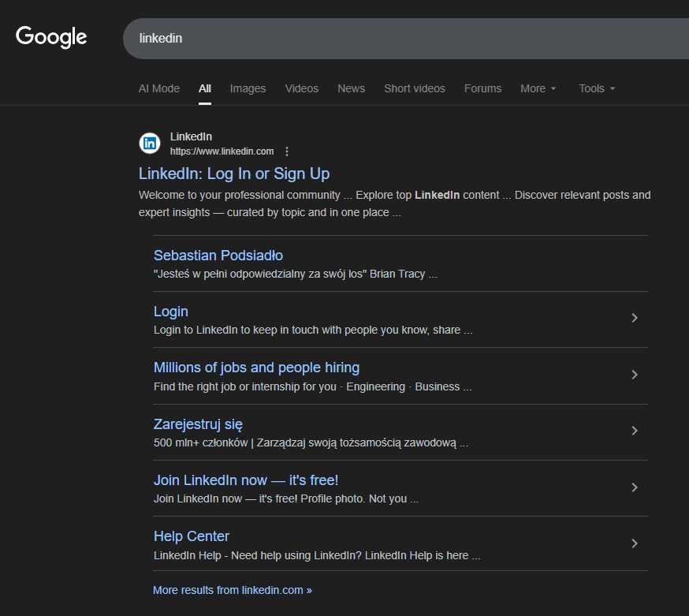The image size is (689, 616).
Task: Expand the Login sitelink chevron
Action: [635, 319]
